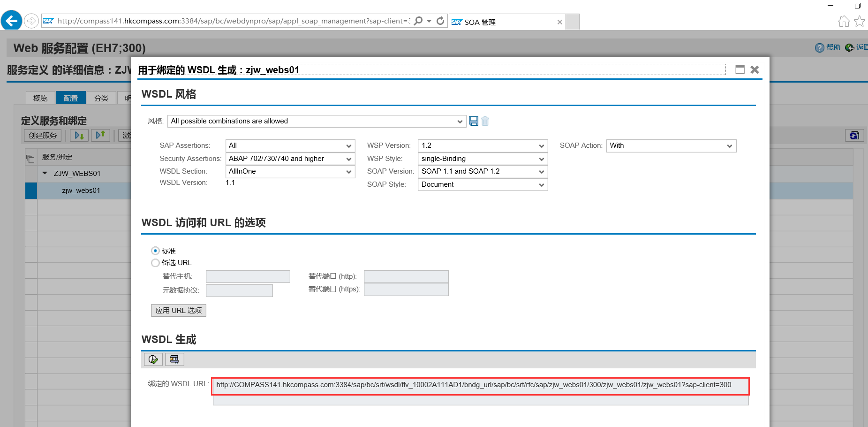
Task: Click the browser forward arrow
Action: (x=31, y=21)
